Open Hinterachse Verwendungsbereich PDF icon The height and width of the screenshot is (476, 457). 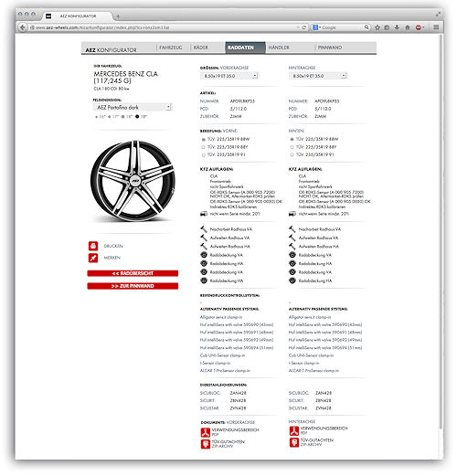coord(294,430)
